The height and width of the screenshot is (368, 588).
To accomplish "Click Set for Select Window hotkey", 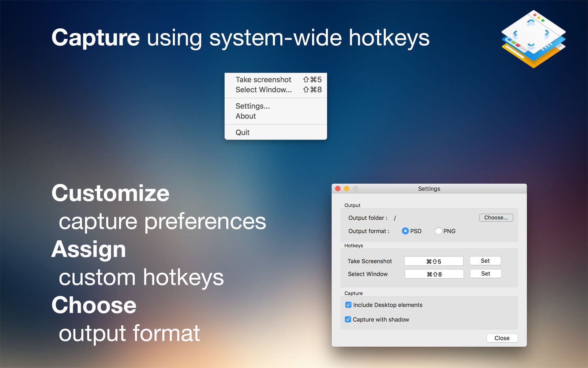I will [x=485, y=273].
